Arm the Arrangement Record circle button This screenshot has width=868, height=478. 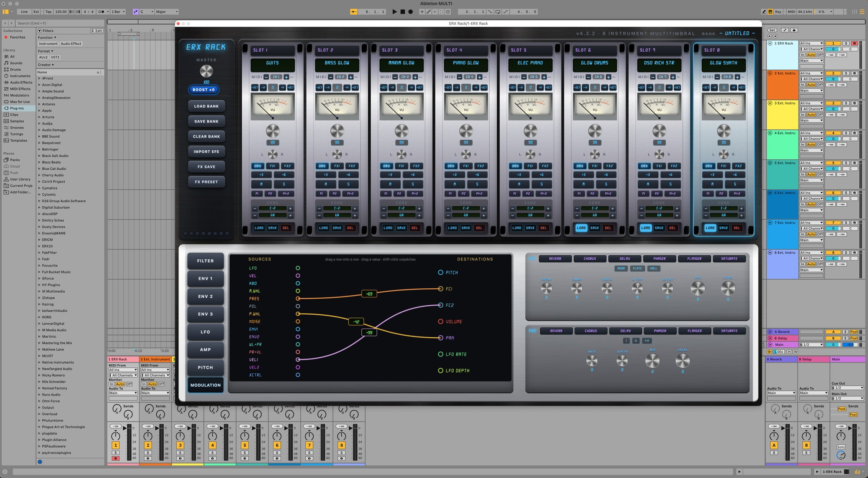[410, 12]
